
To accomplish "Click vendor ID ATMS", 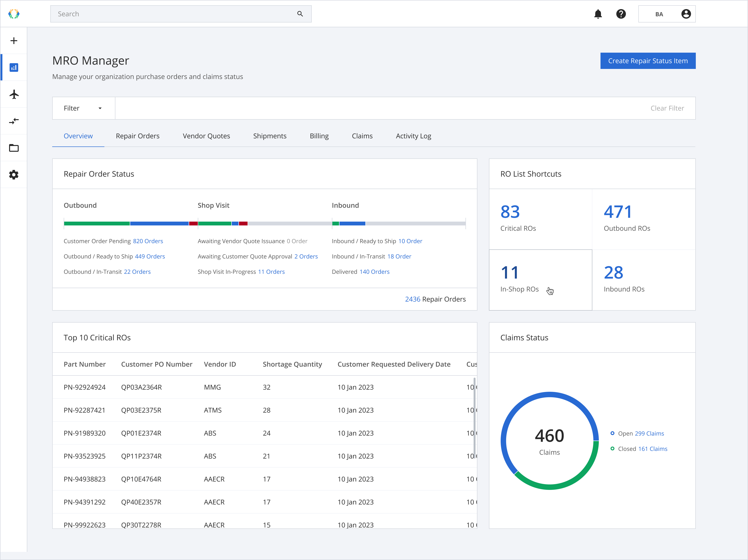I will coord(213,410).
